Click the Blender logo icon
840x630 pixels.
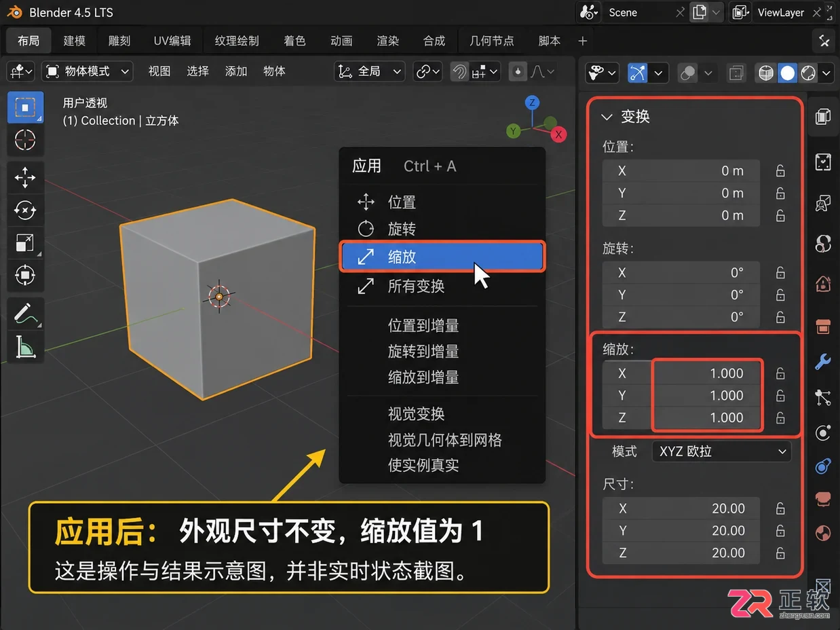(15, 12)
